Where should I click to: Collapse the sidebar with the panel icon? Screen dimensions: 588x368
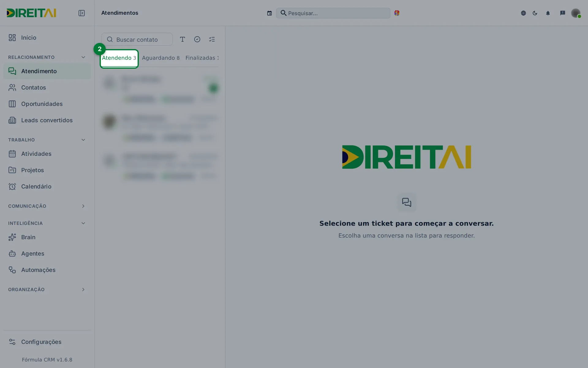pos(81,13)
